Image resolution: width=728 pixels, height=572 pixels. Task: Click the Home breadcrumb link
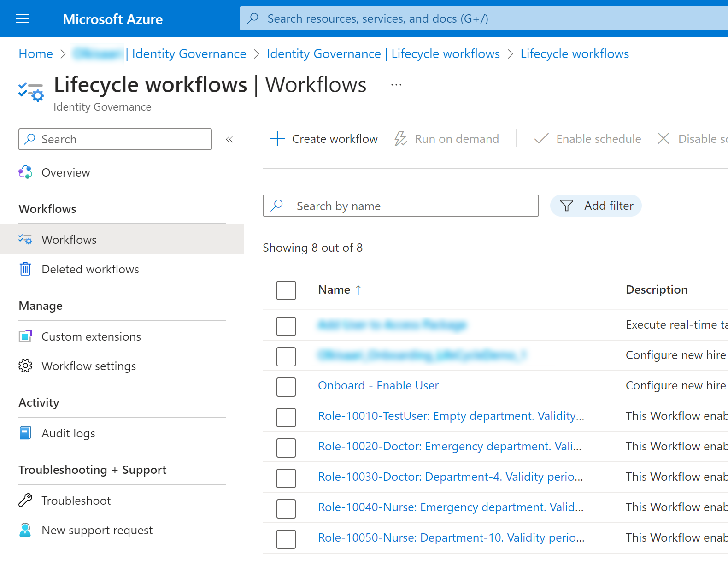pyautogui.click(x=36, y=54)
